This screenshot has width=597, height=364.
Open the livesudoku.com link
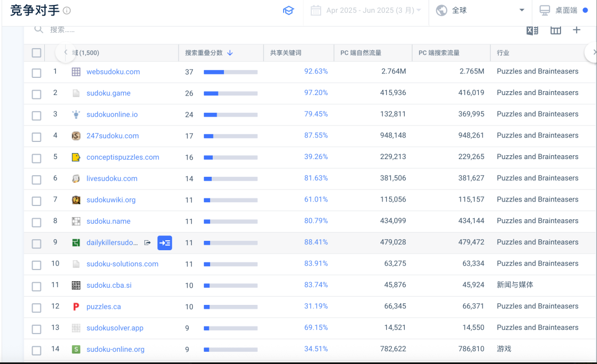(112, 178)
